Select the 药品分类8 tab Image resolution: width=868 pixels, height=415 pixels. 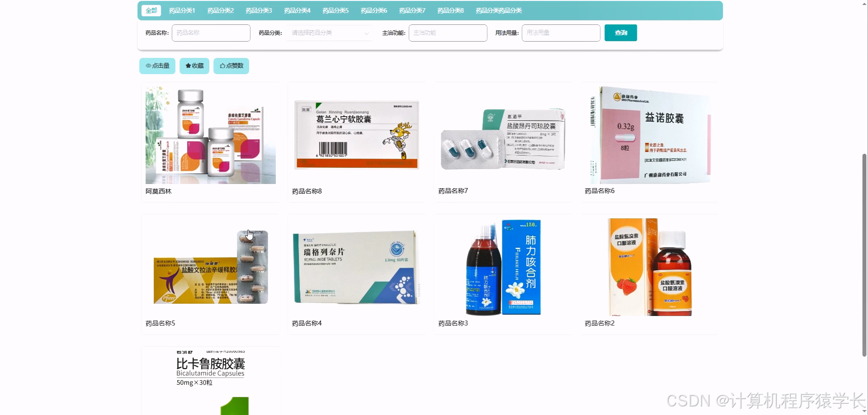pos(450,10)
